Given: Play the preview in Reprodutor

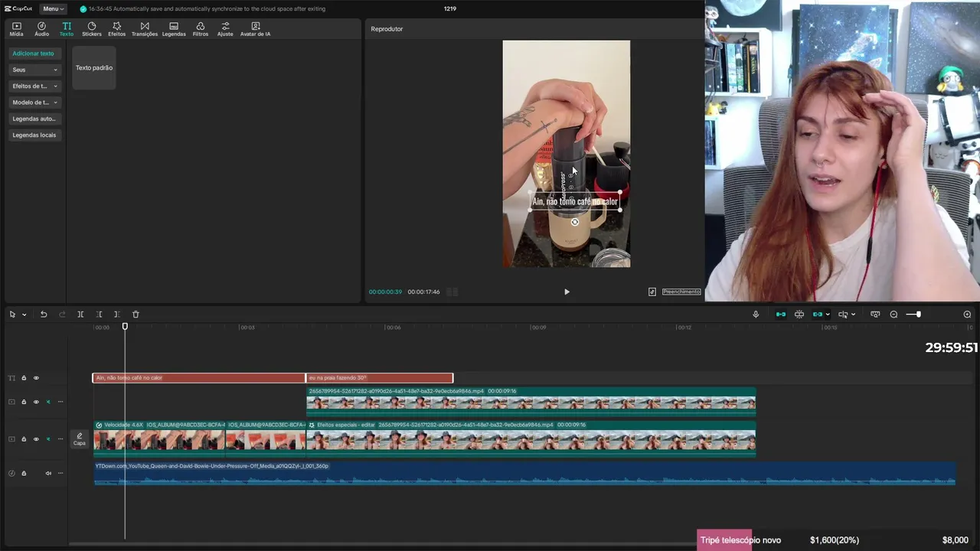Looking at the screenshot, I should point(567,292).
